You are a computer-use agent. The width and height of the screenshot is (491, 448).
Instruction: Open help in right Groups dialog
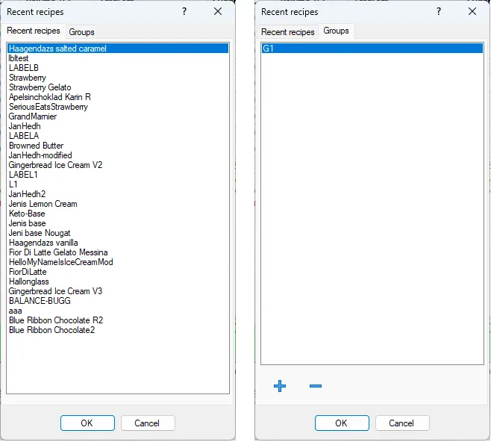pyautogui.click(x=439, y=12)
